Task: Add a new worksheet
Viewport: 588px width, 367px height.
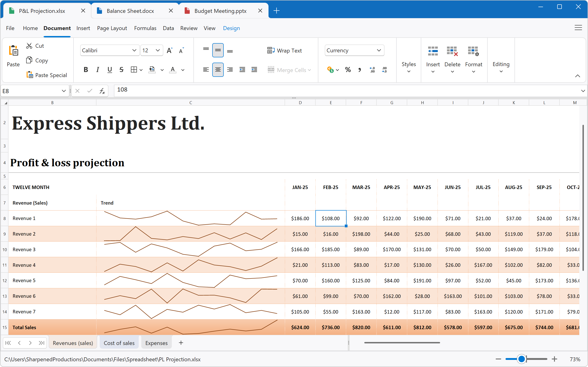Action: (x=181, y=343)
